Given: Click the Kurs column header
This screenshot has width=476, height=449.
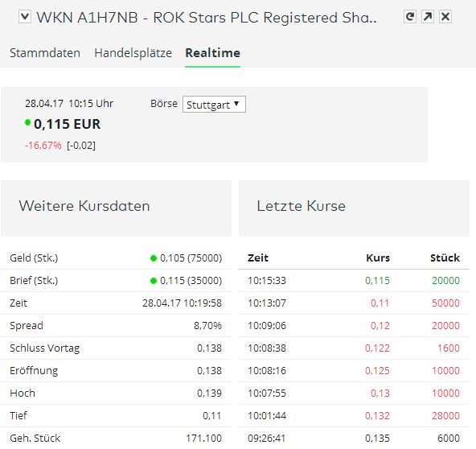Looking at the screenshot, I should pyautogui.click(x=378, y=258).
